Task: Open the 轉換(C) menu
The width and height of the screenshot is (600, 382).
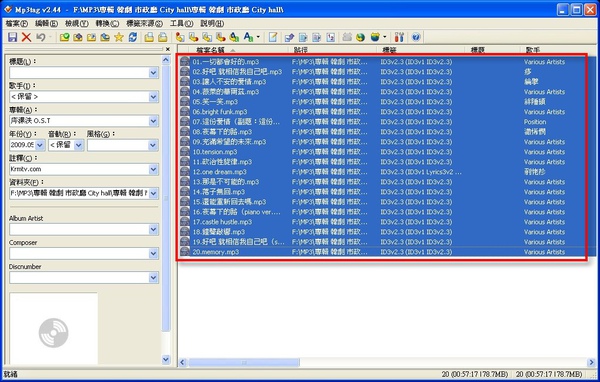Action: (107, 24)
